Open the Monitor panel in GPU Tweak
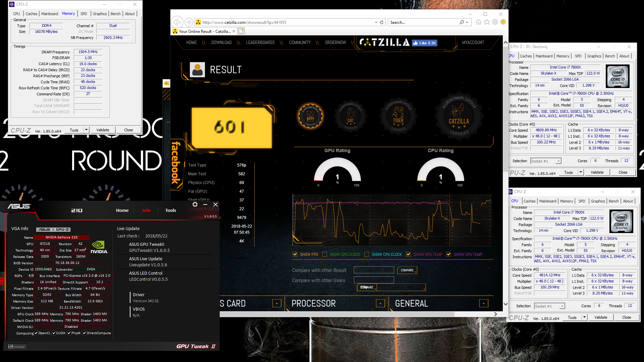Screen dimensions: 644x362 point(16,347)
